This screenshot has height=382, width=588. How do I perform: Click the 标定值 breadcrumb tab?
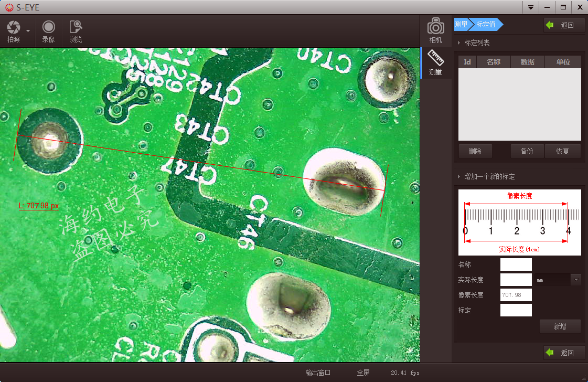pos(486,24)
